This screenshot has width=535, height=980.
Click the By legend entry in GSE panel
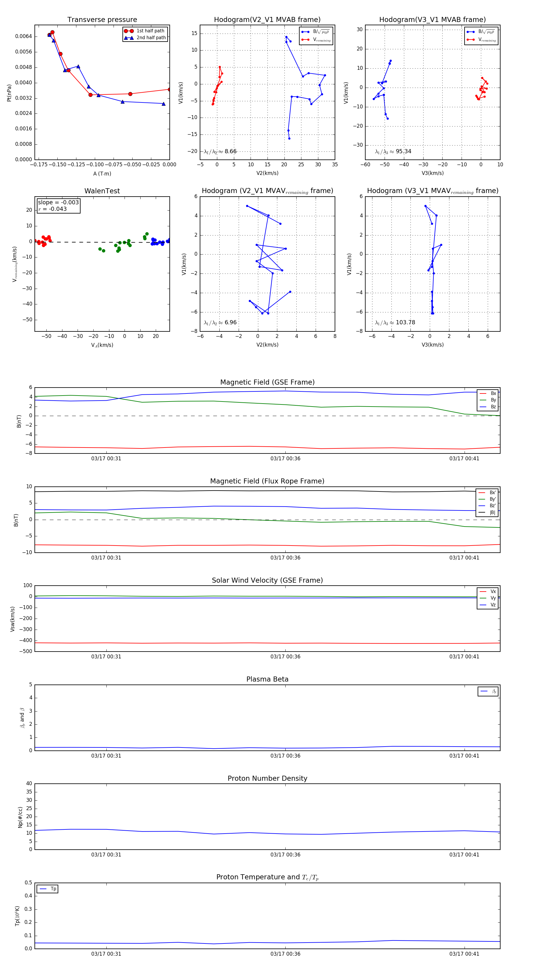pos(488,400)
